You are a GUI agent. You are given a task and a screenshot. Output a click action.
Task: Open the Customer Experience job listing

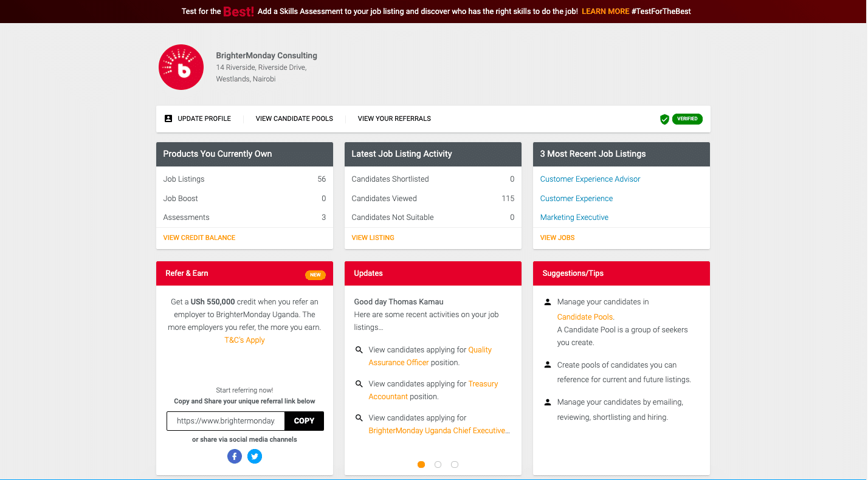pos(576,199)
